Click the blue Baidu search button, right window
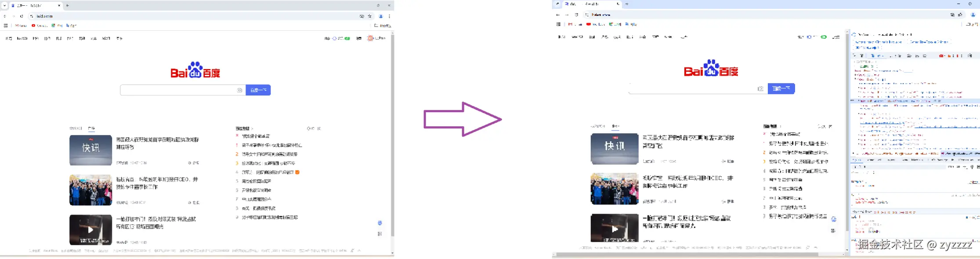This screenshot has width=980, height=259. [x=781, y=88]
